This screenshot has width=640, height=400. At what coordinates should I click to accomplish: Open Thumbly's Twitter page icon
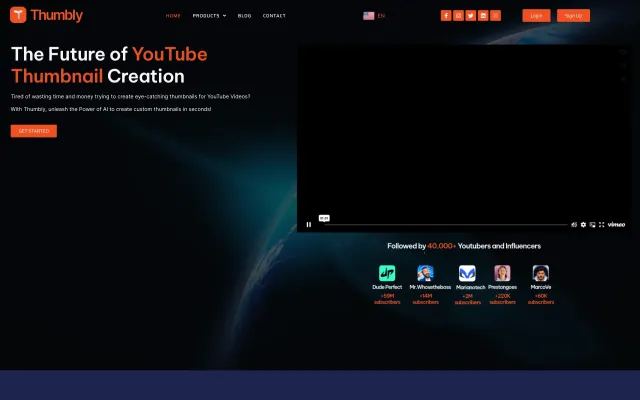(471, 16)
